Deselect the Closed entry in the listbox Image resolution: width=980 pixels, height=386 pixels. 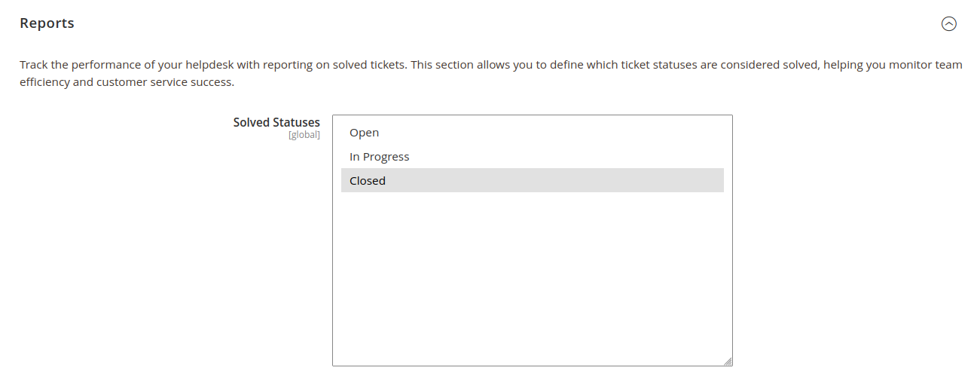tap(368, 181)
